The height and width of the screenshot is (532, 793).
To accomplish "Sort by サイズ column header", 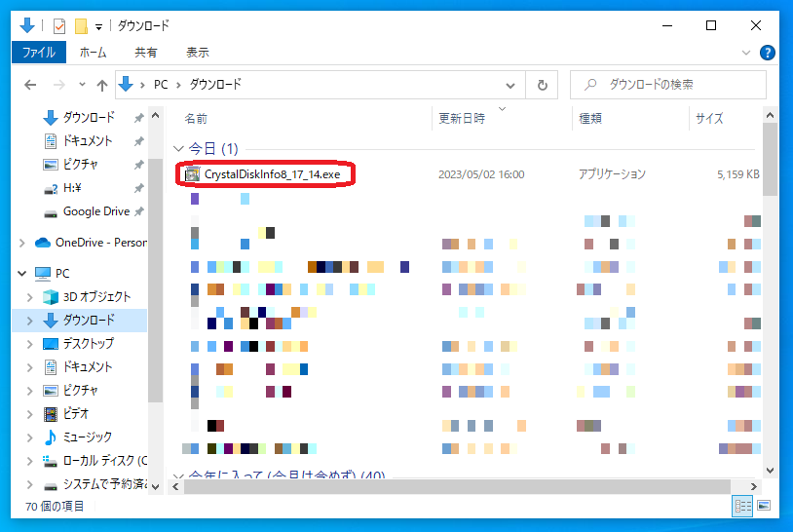I will click(x=709, y=119).
